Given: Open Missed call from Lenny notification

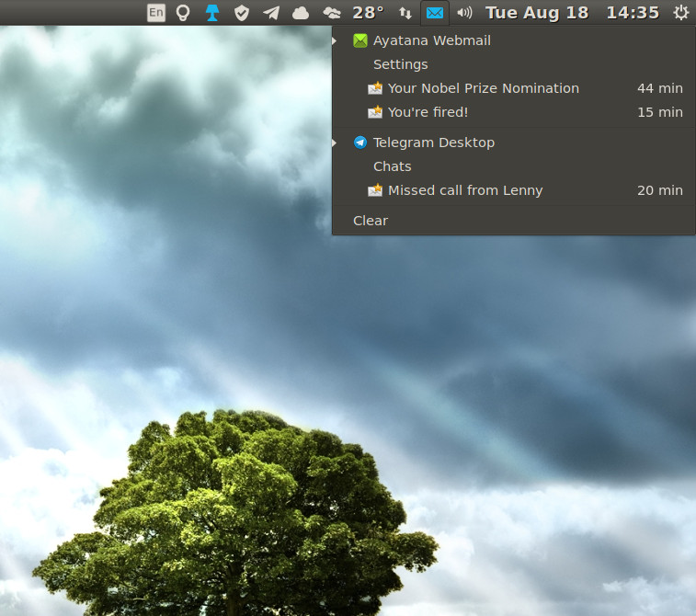Looking at the screenshot, I should pyautogui.click(x=514, y=190).
